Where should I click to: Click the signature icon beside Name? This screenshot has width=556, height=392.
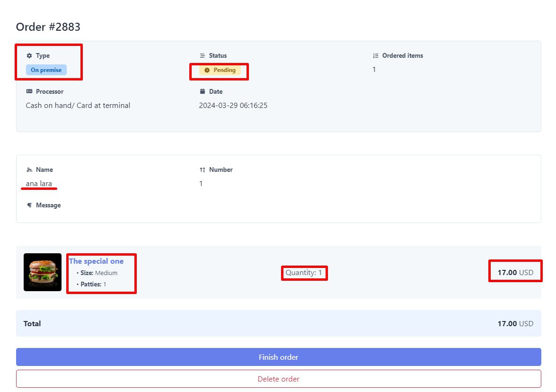coord(29,170)
